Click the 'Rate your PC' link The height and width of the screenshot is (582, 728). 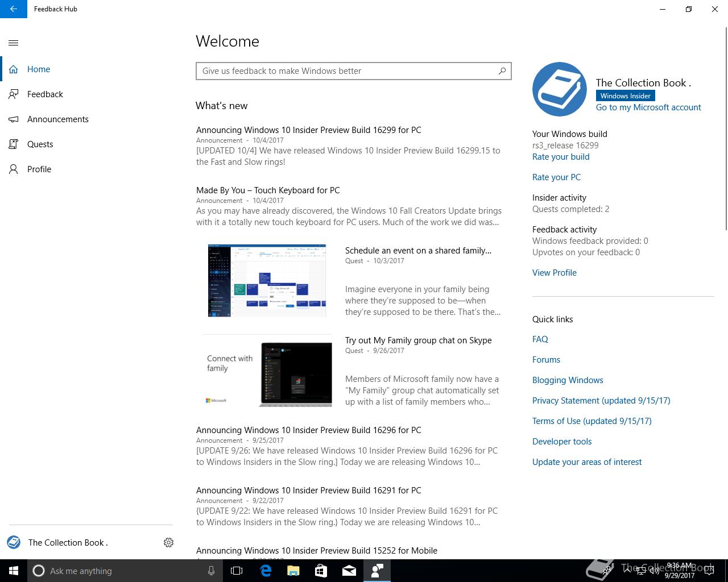556,177
